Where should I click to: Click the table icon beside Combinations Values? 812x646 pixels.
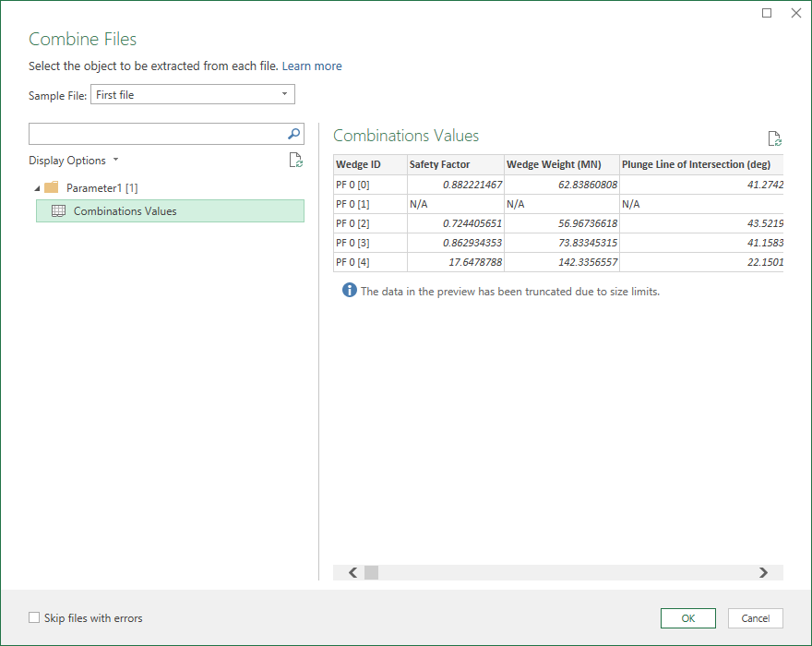point(58,210)
